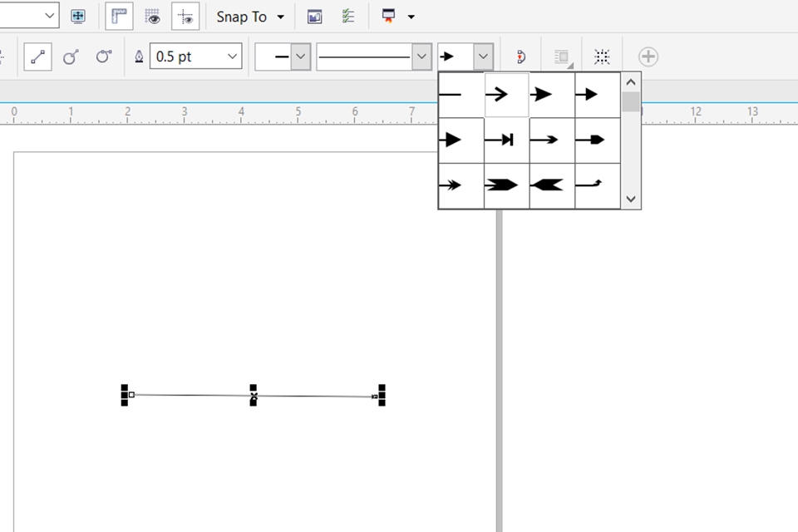Open the document name combo box
This screenshot has height=532, width=798.
[x=25, y=16]
